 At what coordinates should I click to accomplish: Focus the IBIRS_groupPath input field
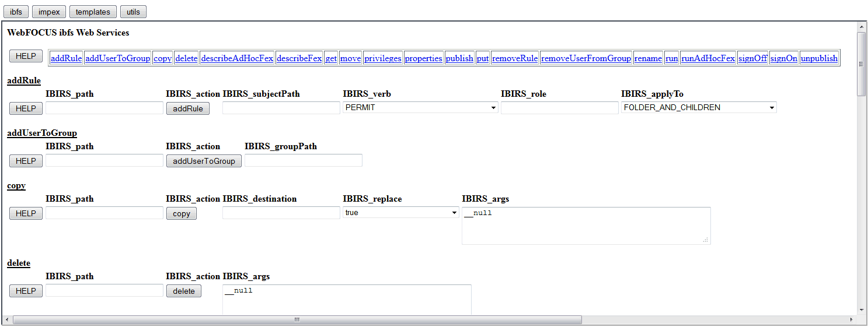(304, 160)
